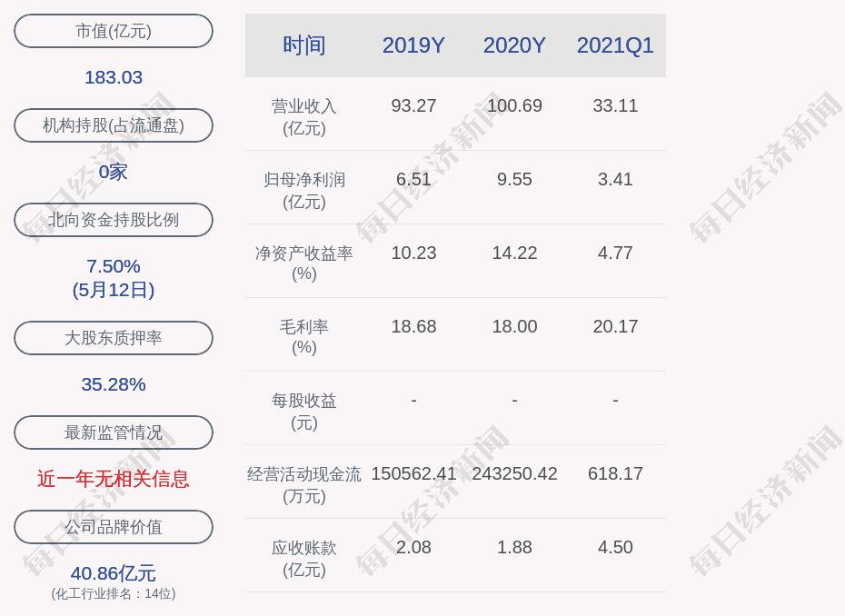Click the 市值(亿元) pill label
This screenshot has height=616, width=845.
click(x=114, y=31)
